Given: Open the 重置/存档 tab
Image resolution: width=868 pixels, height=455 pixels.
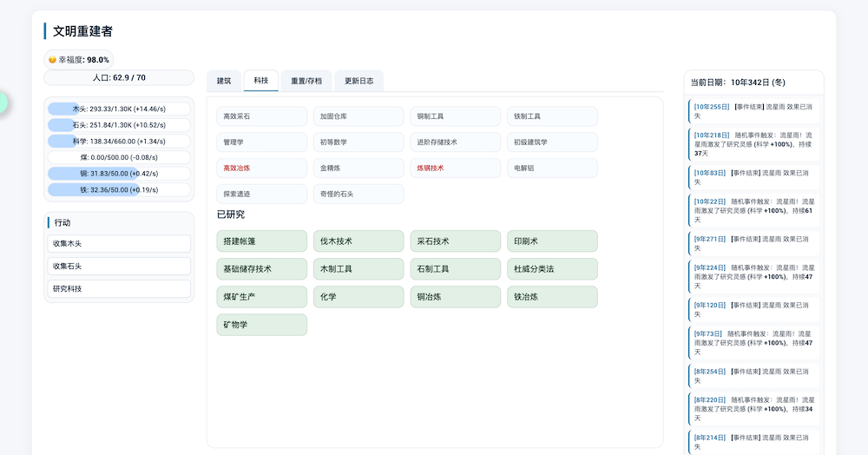Looking at the screenshot, I should pyautogui.click(x=306, y=81).
